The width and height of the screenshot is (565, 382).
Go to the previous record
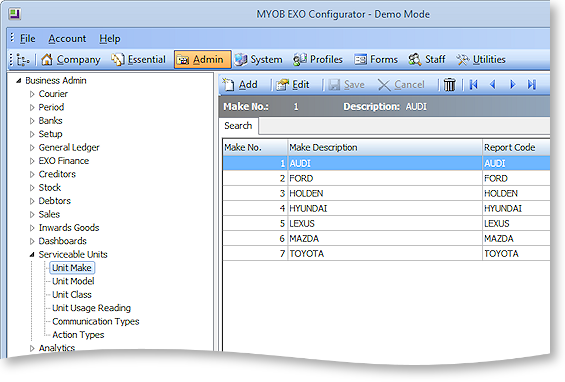point(493,85)
